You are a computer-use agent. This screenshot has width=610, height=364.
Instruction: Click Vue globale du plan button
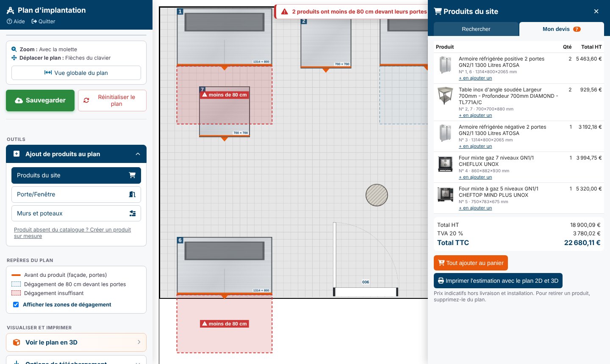[76, 73]
